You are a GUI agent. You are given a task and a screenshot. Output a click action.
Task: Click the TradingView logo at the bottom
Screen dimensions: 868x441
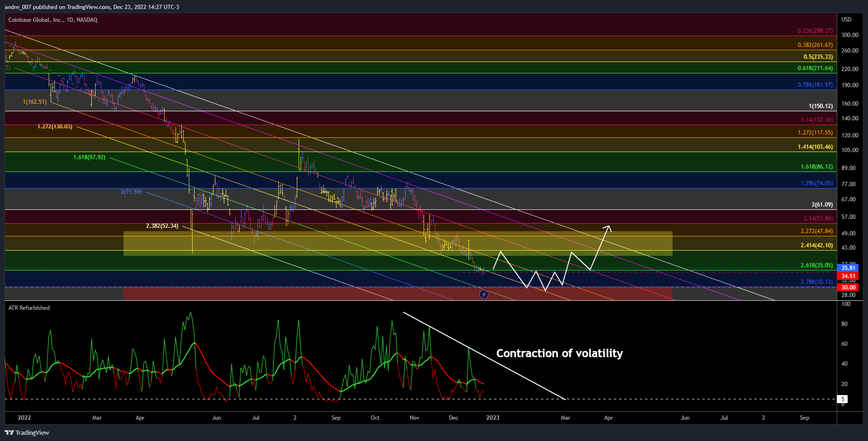[x=27, y=432]
